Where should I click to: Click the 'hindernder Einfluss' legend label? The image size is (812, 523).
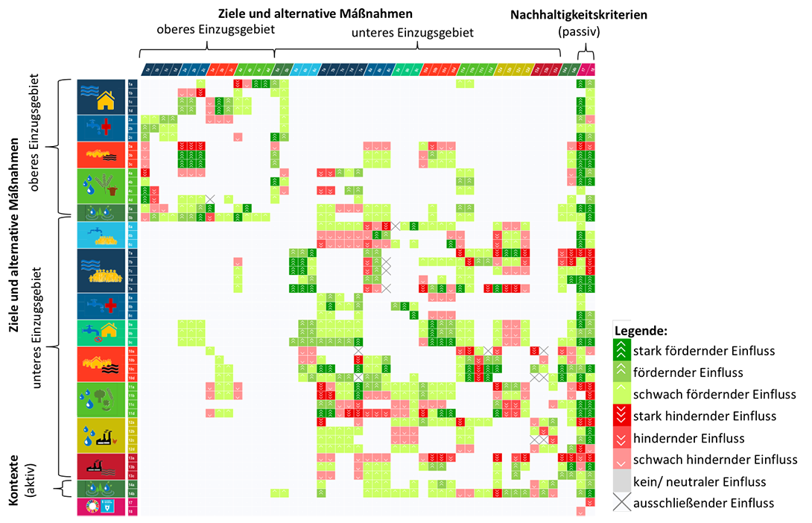688,438
